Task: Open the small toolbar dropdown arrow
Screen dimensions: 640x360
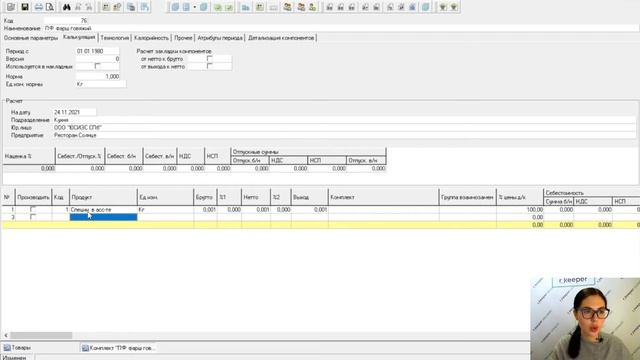Action: point(195,7)
